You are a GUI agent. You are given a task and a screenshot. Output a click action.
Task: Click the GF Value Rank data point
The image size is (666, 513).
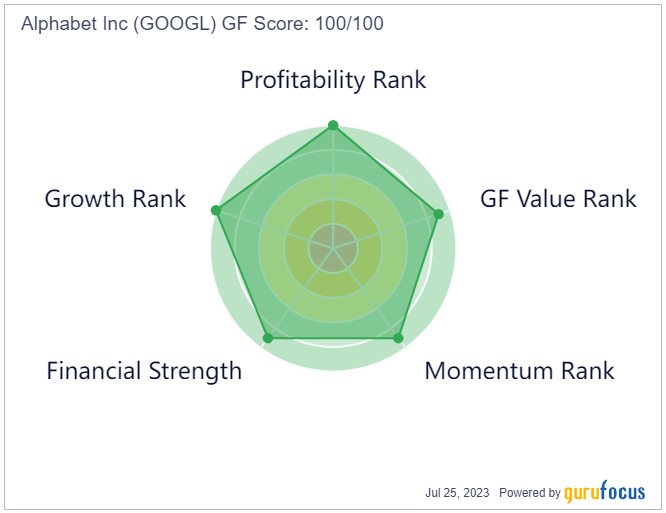tap(439, 214)
